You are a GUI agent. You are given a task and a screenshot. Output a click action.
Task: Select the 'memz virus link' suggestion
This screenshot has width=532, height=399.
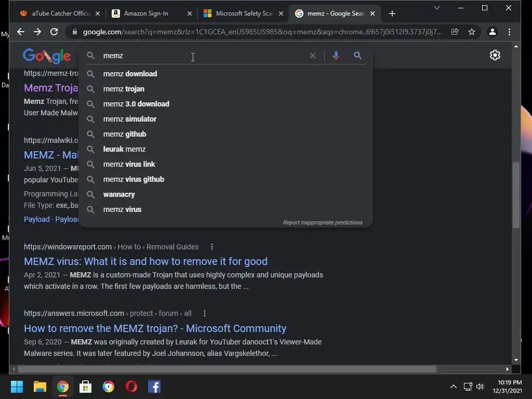click(225, 164)
